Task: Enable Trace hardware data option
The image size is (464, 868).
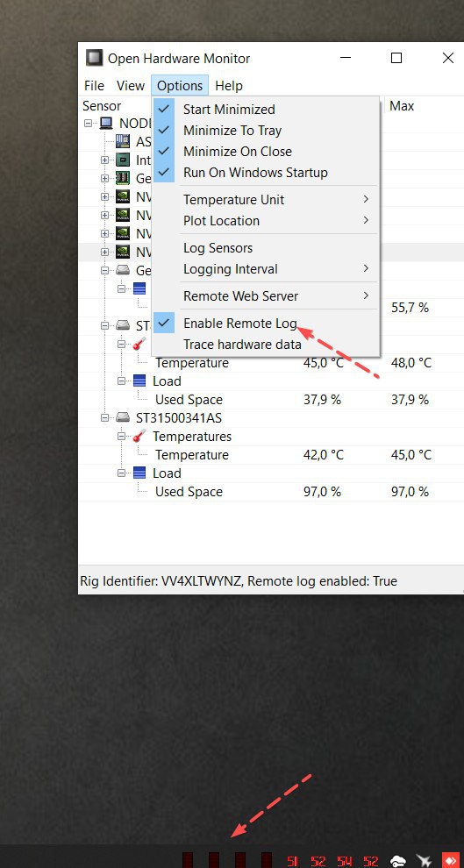Action: pyautogui.click(x=266, y=345)
